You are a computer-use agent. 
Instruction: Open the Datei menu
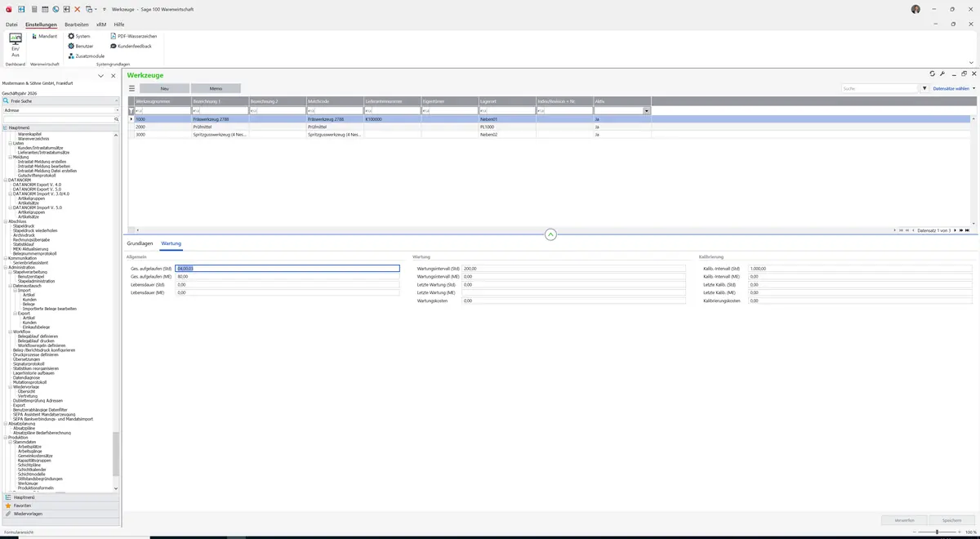[x=11, y=24]
